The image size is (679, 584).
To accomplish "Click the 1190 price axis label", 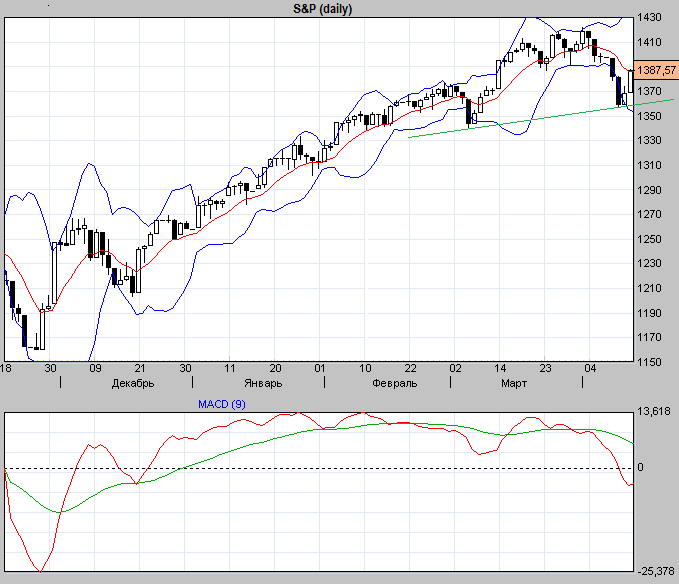I will pos(649,313).
